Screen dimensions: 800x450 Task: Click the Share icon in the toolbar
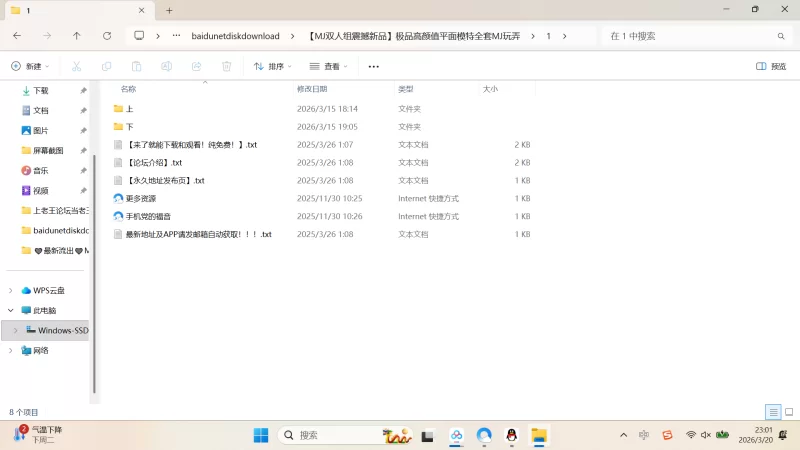click(196, 66)
